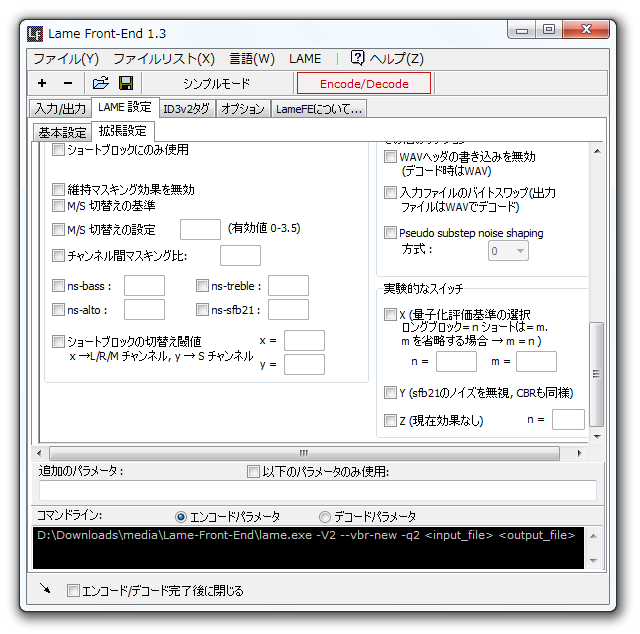Select デコードパラメータ radio button
This screenshot has width=640, height=634.
325,517
